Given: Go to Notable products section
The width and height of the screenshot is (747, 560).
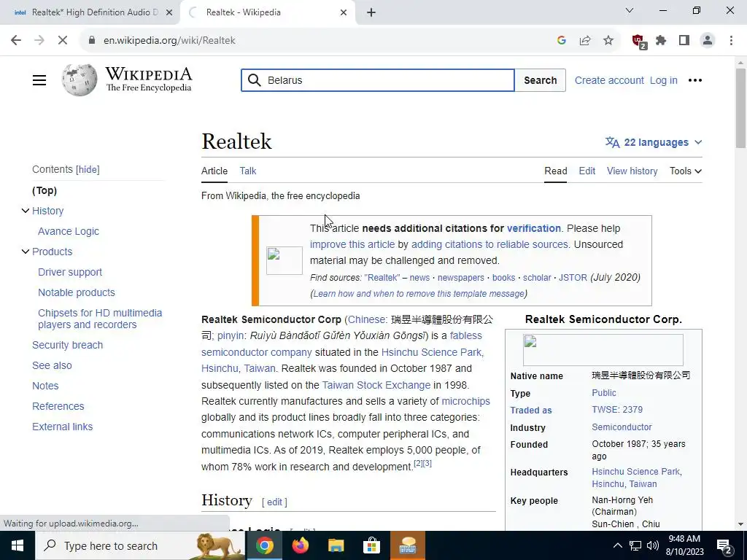Looking at the screenshot, I should pyautogui.click(x=76, y=293).
